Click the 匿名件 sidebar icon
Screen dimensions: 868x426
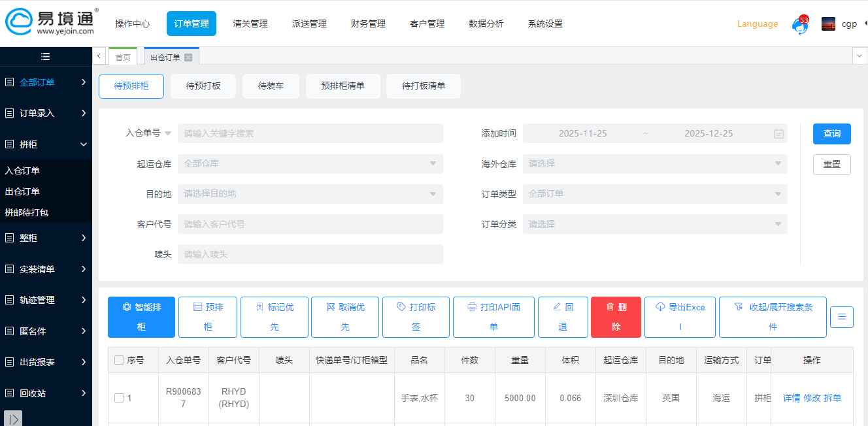[x=9, y=331]
